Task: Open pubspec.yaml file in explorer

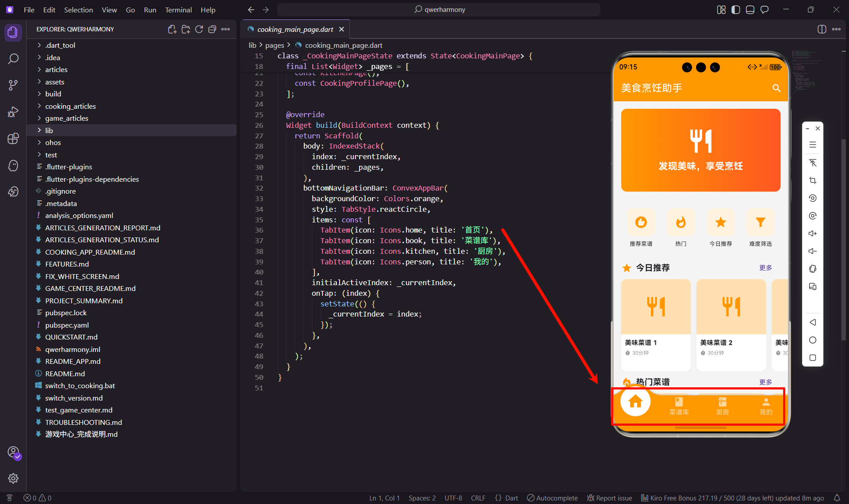Action: 67,325
